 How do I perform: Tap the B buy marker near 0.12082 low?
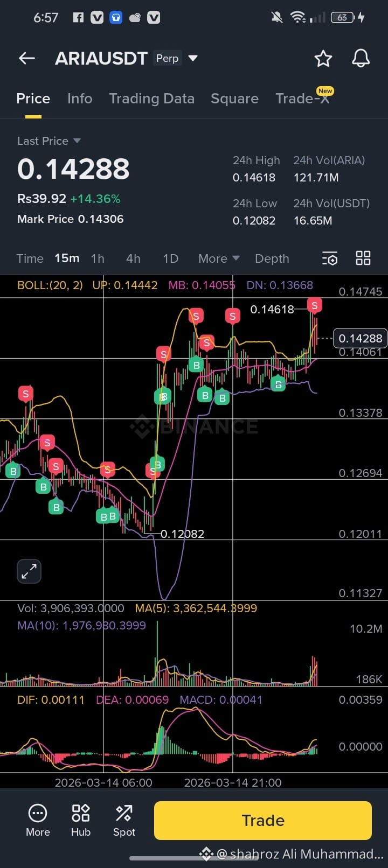pos(113,516)
